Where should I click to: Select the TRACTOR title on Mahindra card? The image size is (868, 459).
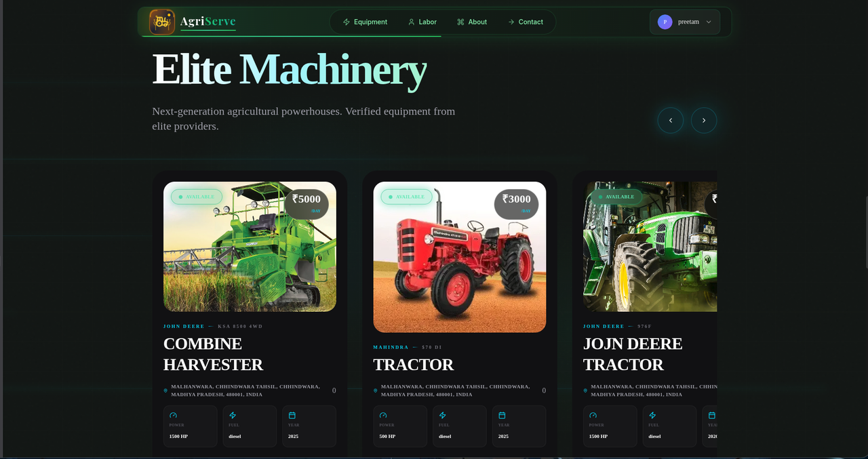[x=414, y=365]
